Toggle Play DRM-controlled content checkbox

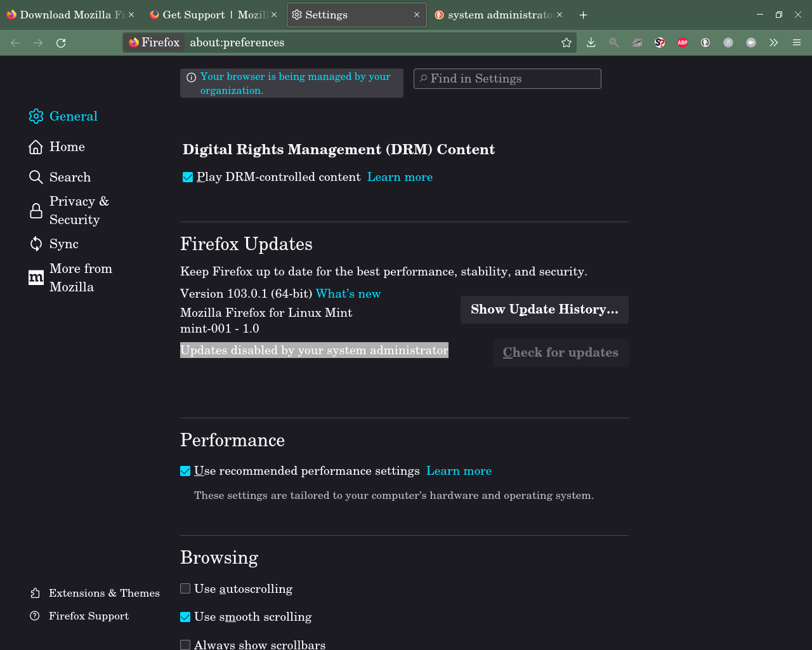[188, 177]
